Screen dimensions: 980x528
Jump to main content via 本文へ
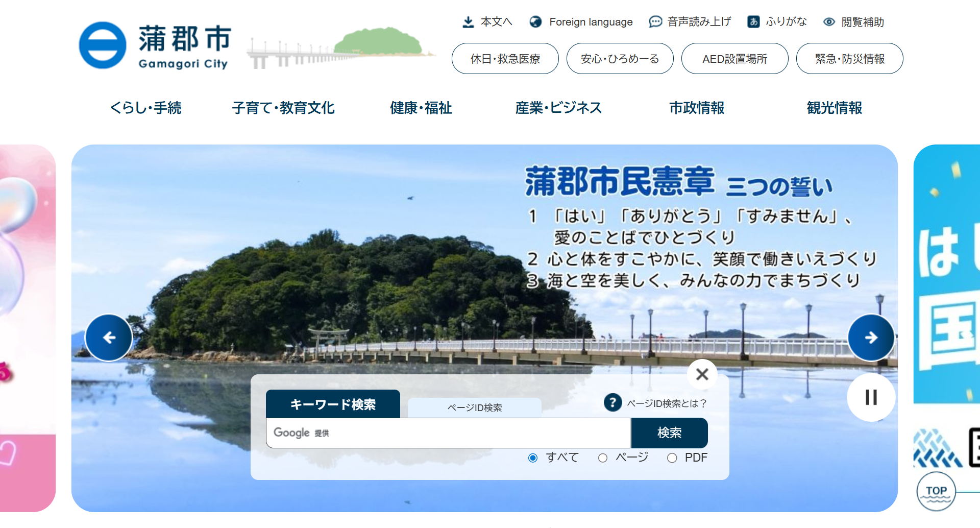[496, 22]
